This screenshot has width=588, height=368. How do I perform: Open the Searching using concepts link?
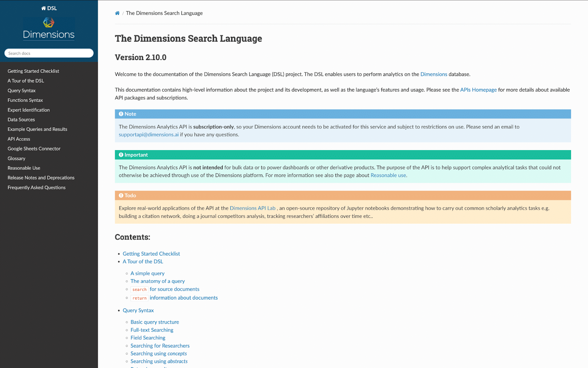[x=158, y=354]
